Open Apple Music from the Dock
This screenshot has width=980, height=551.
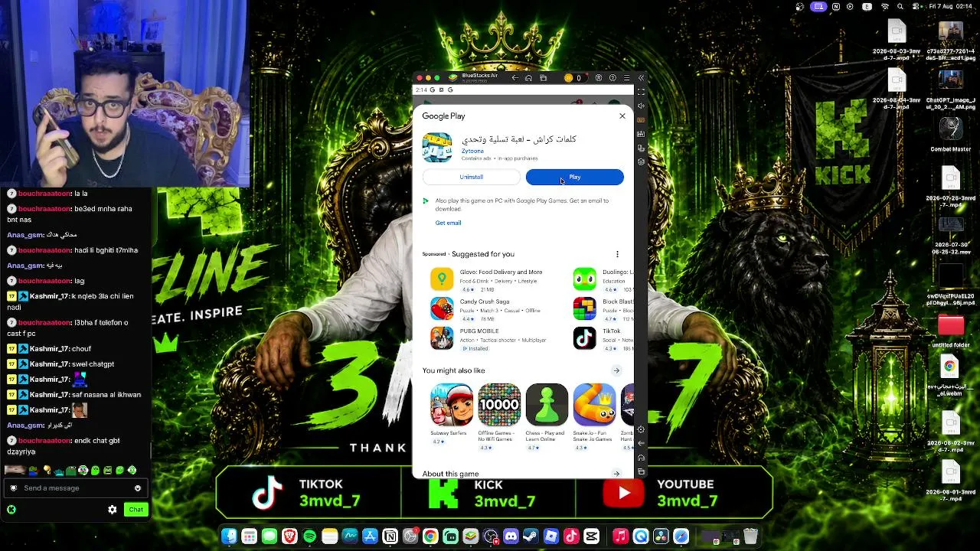621,536
